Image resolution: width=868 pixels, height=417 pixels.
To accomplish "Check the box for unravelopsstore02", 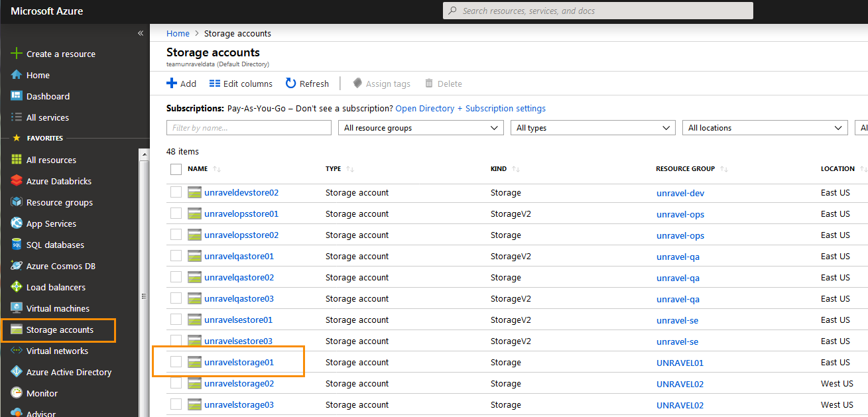I will [176, 235].
